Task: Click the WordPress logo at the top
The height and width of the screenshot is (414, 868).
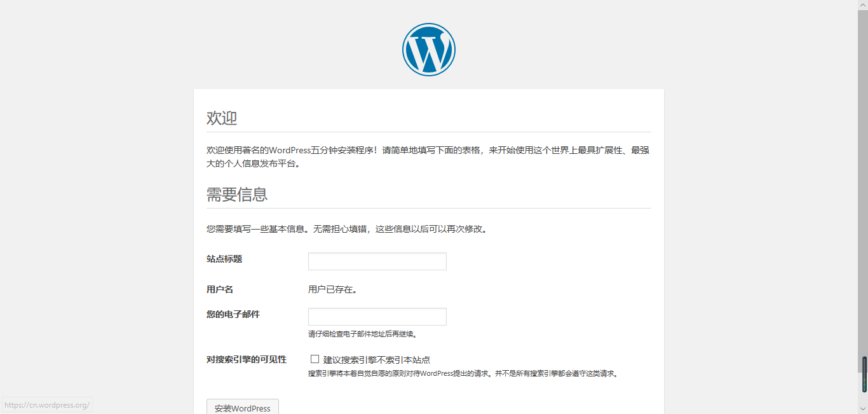Action: coord(429,50)
